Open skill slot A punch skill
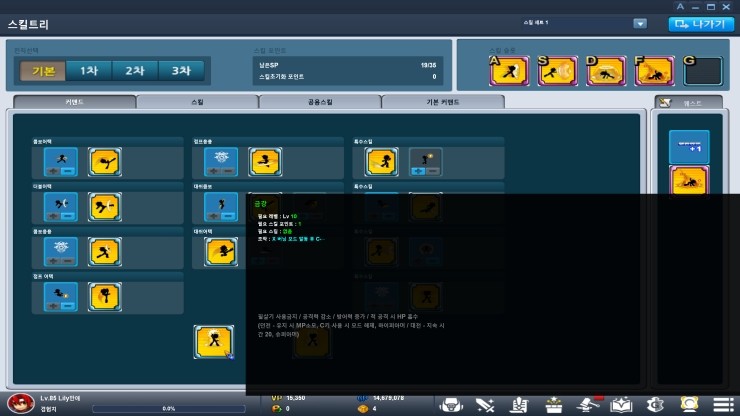740x416 pixels. point(509,71)
